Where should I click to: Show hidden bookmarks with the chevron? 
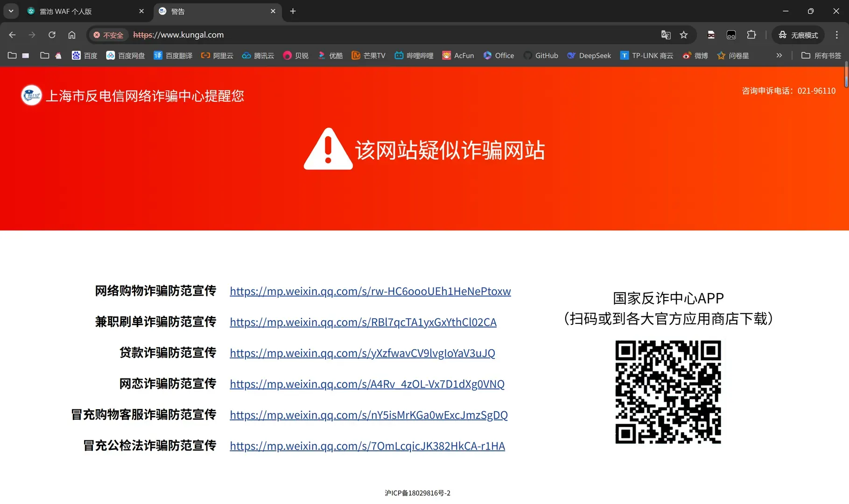779,56
